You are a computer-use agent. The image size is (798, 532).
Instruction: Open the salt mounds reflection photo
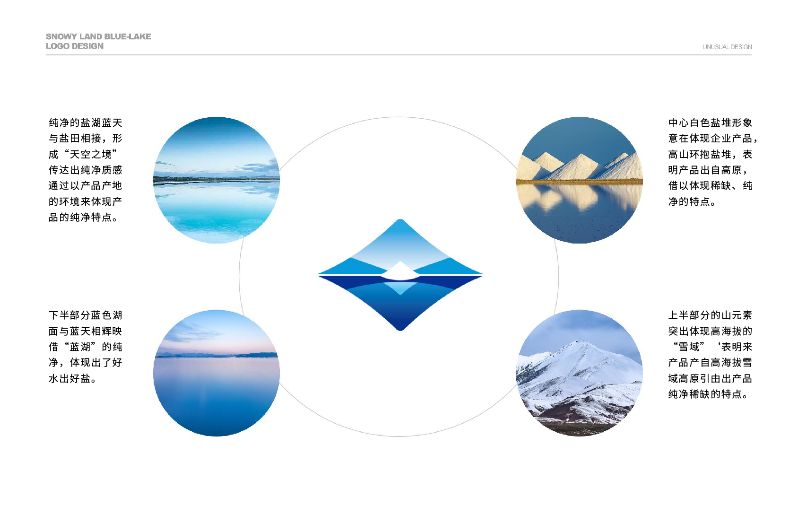pos(580,180)
